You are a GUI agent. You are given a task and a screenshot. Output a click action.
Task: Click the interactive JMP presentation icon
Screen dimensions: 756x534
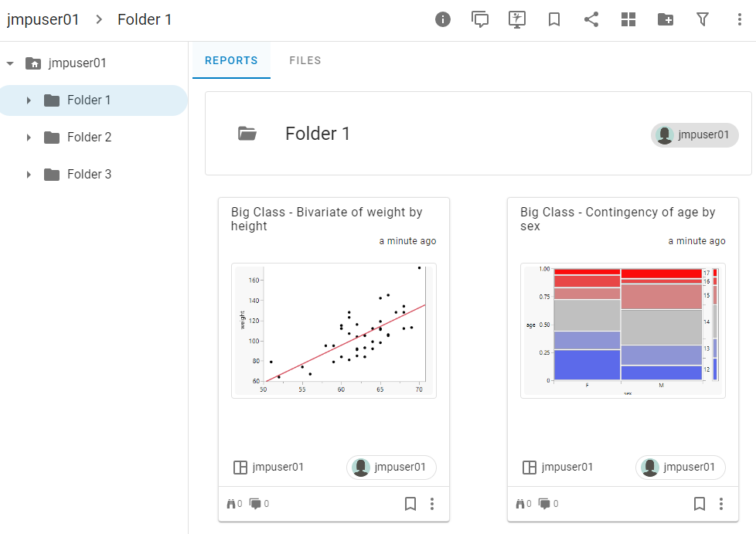pyautogui.click(x=516, y=19)
